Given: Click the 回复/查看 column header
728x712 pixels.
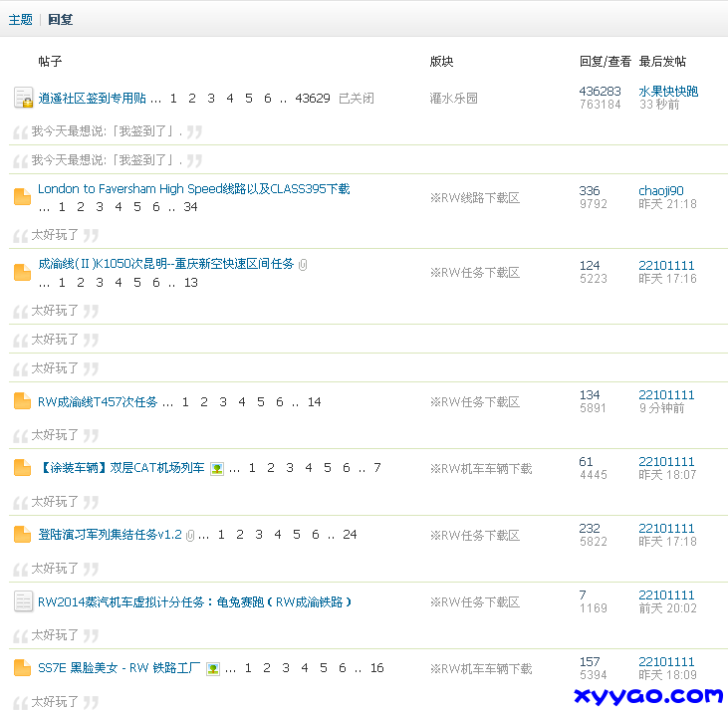Looking at the screenshot, I should coord(605,62).
